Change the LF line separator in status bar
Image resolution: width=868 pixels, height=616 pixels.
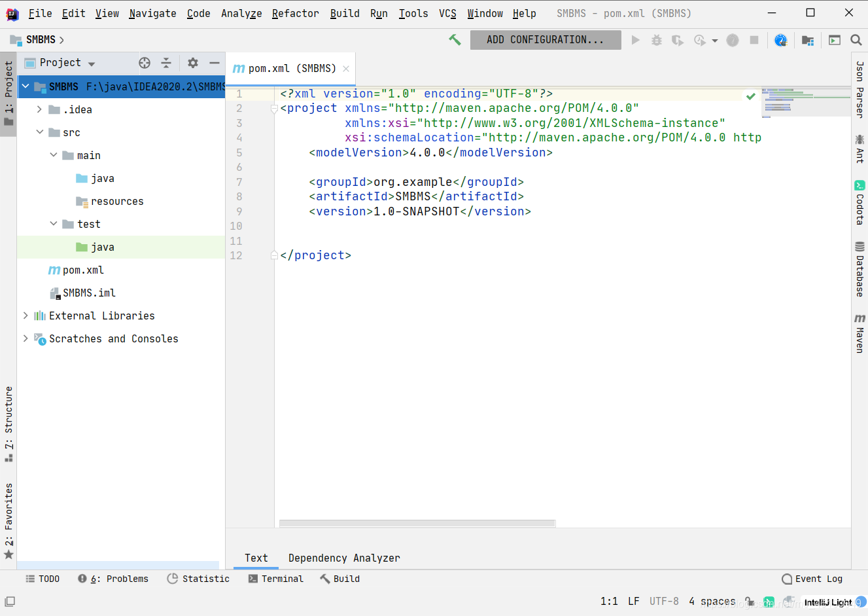point(634,601)
